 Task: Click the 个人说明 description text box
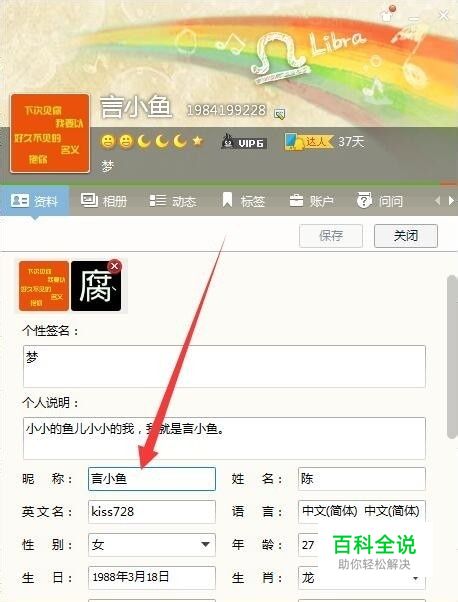point(224,438)
